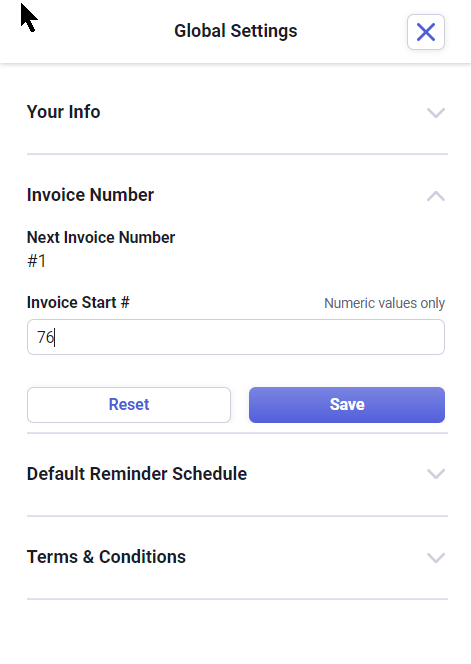Expand the Default Reminder Schedule chevron
The height and width of the screenshot is (664, 471).
tap(436, 473)
